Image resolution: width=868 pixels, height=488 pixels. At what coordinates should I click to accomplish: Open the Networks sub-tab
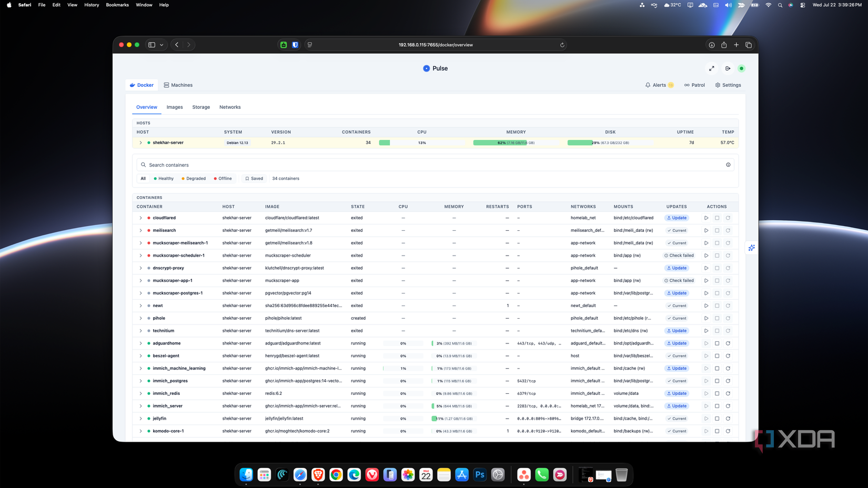click(230, 107)
